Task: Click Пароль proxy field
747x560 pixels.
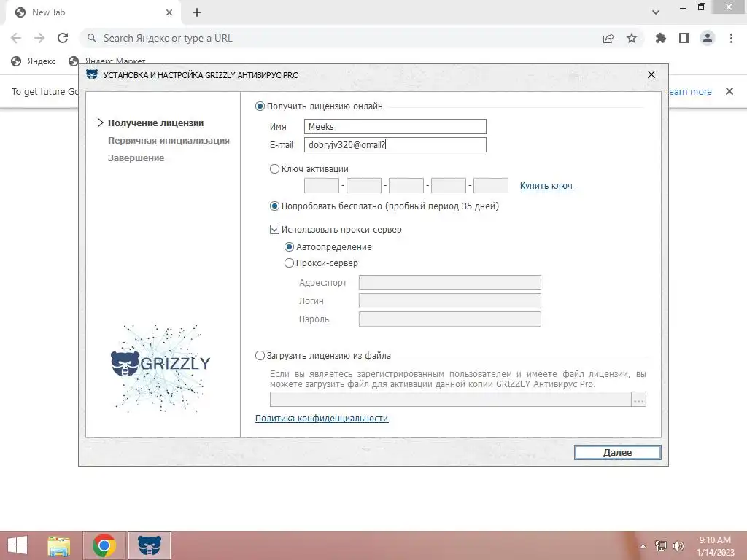Action: pos(449,319)
